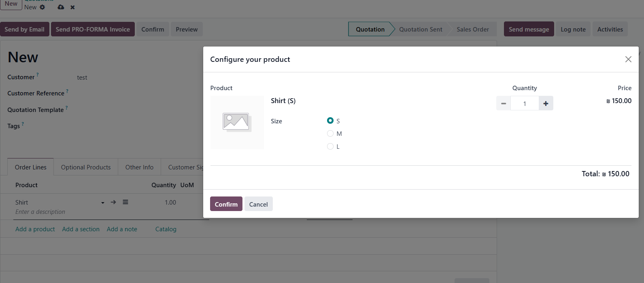
Task: Click the gear icon next to New
Action: (x=43, y=7)
